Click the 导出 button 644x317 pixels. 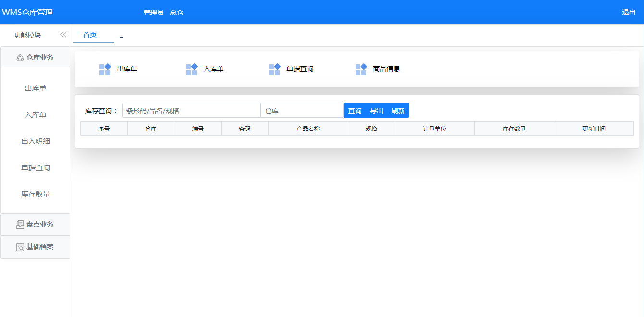376,111
